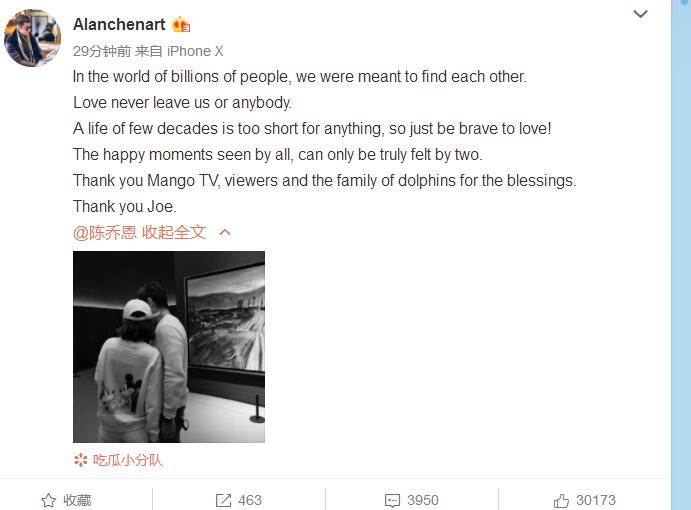
Task: Click the iPhone X source link
Action: click(x=195, y=51)
